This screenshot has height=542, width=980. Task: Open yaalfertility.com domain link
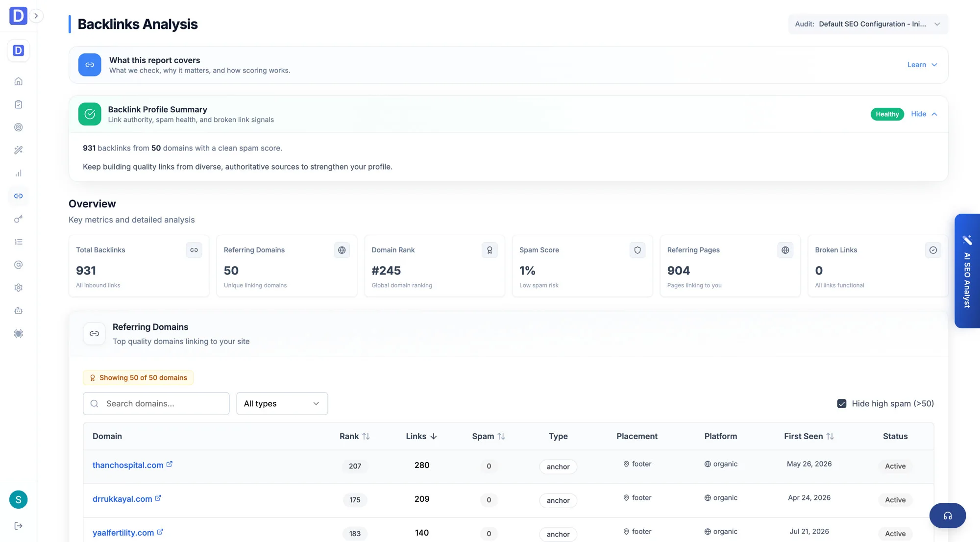(x=123, y=533)
